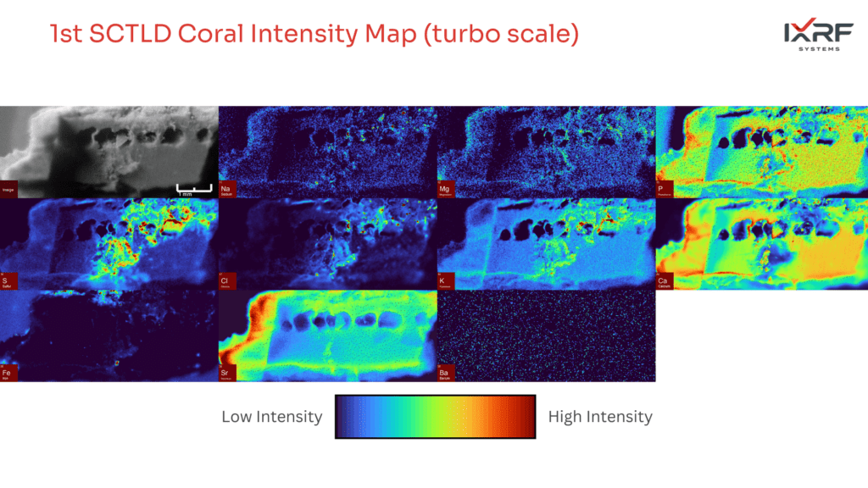This screenshot has width=868, height=488.
Task: Open the Cl chlorine intensity map
Action: coord(328,244)
